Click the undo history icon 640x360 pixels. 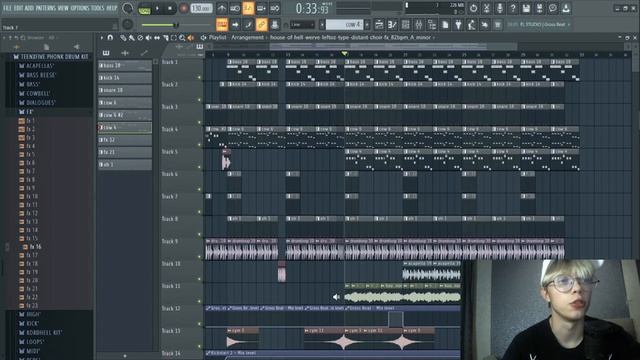473,8
